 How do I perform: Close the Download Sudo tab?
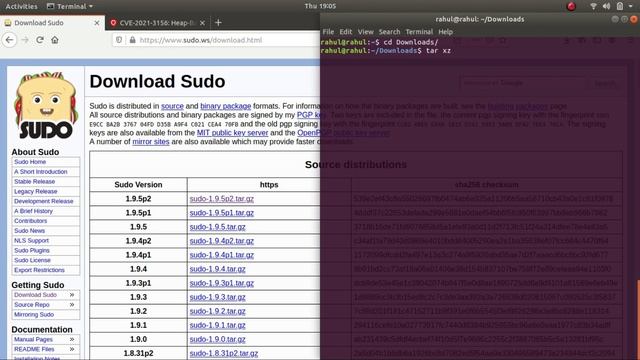pos(97,23)
